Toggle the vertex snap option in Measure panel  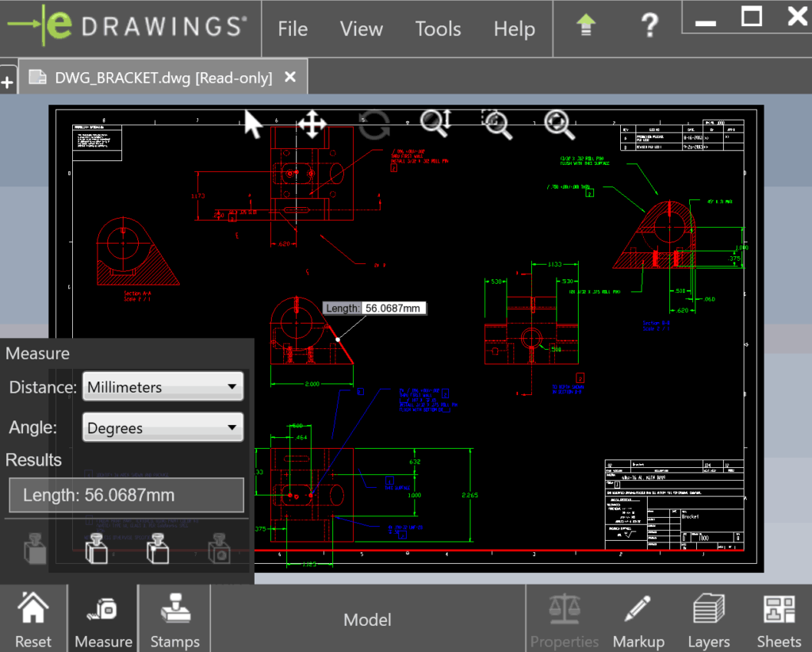96,548
